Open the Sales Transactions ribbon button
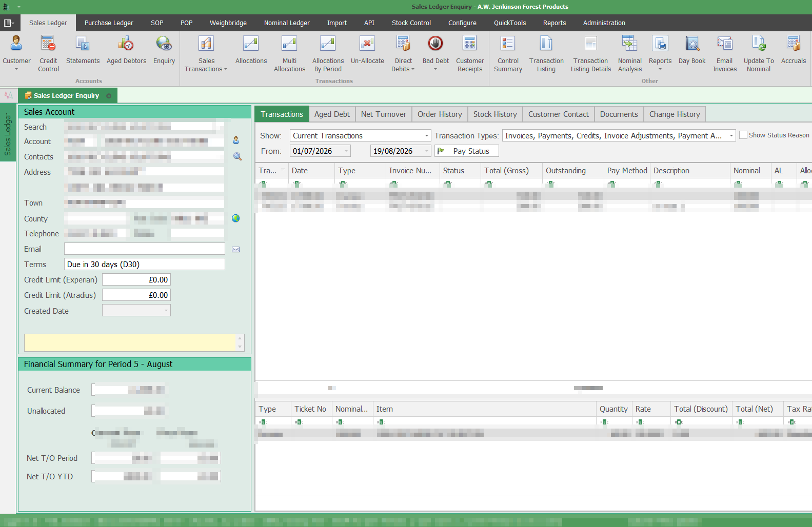The height and width of the screenshot is (527, 812). pyautogui.click(x=206, y=53)
